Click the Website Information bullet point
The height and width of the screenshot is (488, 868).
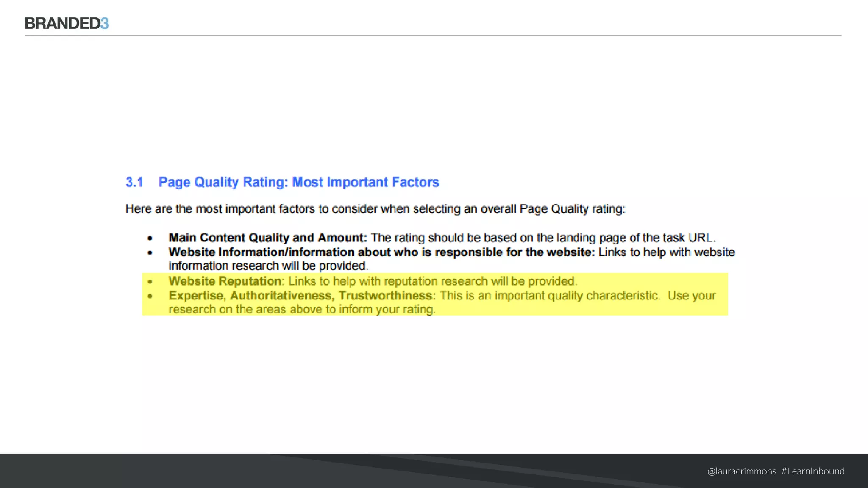pos(150,252)
